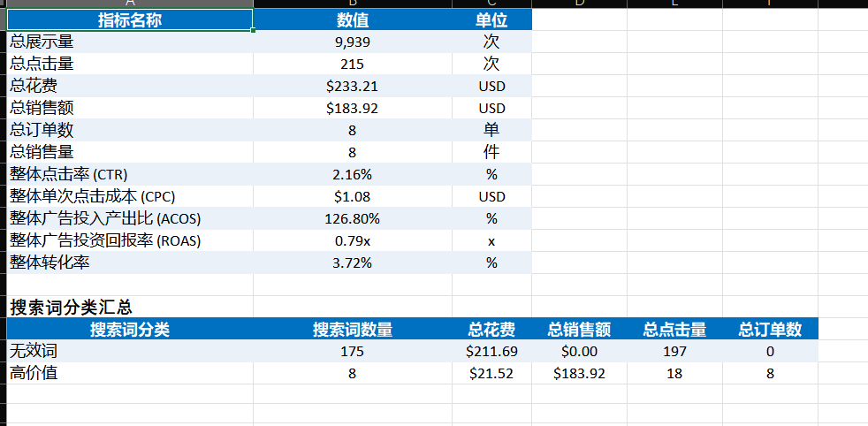868x426 pixels.
Task: Click the % unit in CTR row
Action: pyautogui.click(x=491, y=175)
